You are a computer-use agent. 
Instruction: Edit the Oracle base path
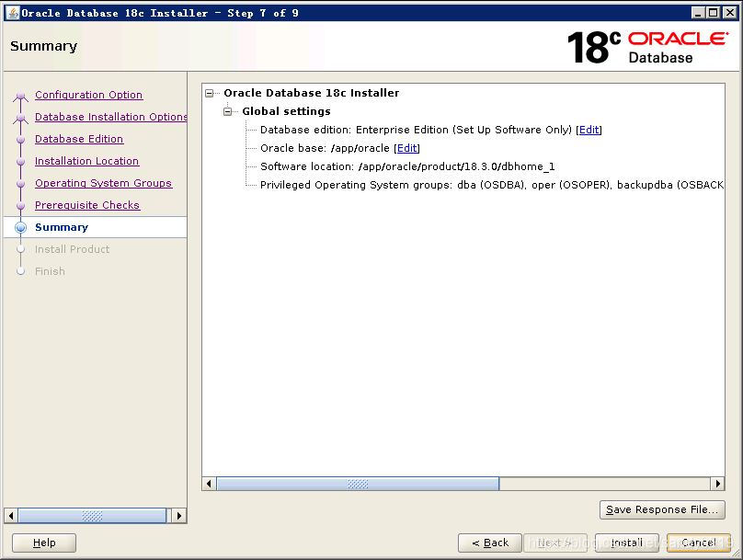click(x=407, y=148)
